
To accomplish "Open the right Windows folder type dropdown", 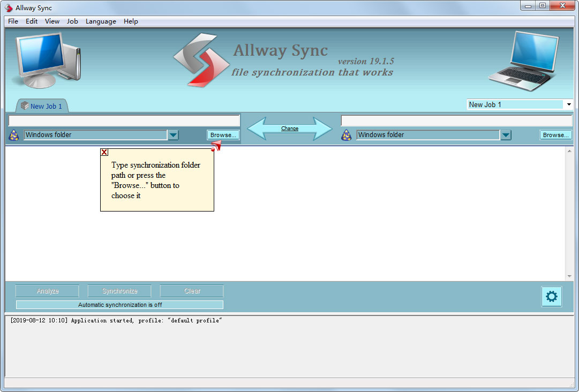I will point(506,135).
